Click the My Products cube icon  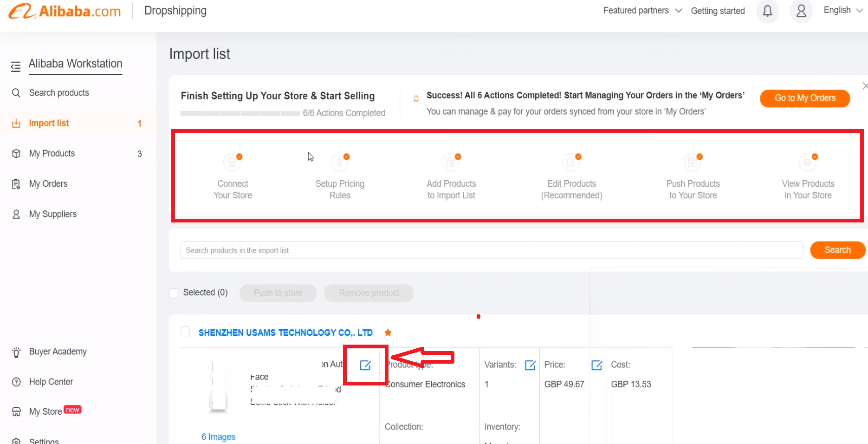[x=16, y=154]
